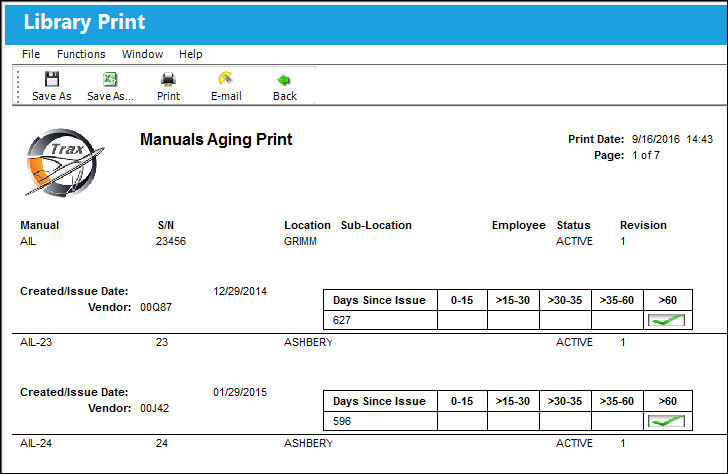
Task: Click the days value 627
Action: 342,320
